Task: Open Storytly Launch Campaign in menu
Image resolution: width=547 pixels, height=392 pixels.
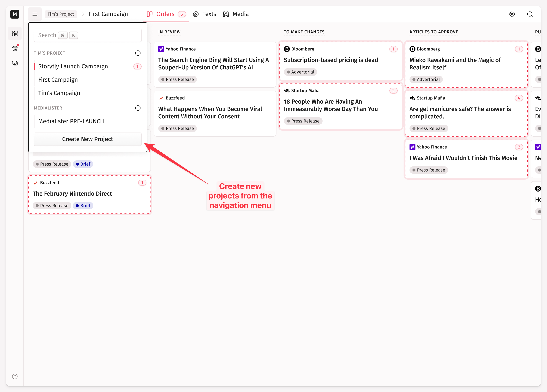Action: coord(73,66)
